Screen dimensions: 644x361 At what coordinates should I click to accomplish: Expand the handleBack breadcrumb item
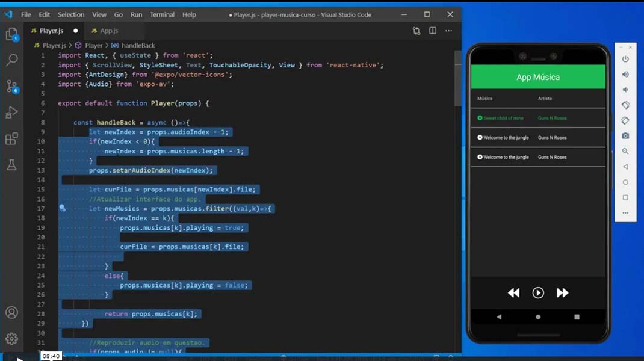point(137,45)
